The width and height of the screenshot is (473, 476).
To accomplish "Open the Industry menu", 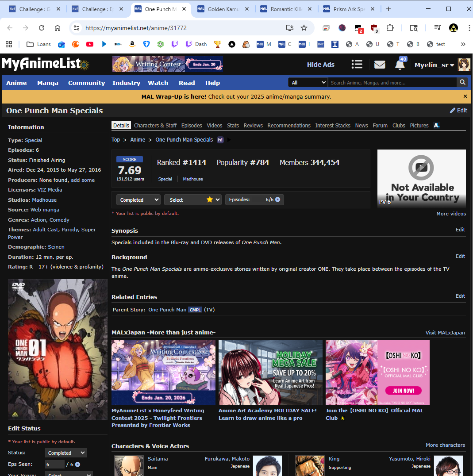I will 126,83.
